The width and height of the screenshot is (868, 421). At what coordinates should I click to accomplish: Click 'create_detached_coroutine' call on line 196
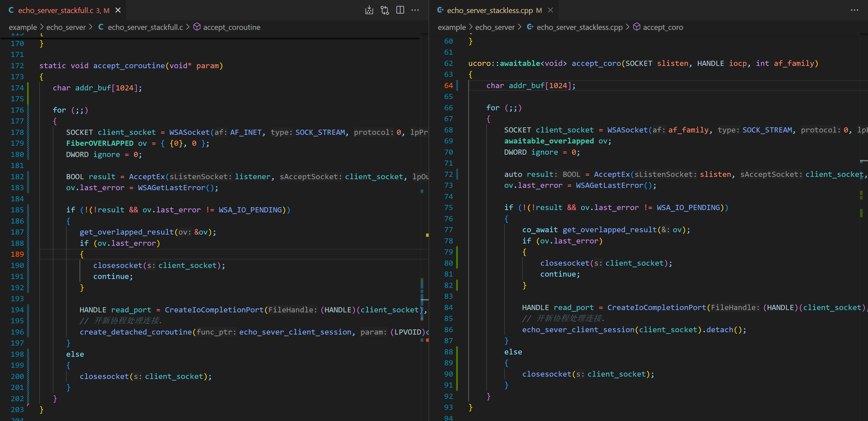pos(136,332)
